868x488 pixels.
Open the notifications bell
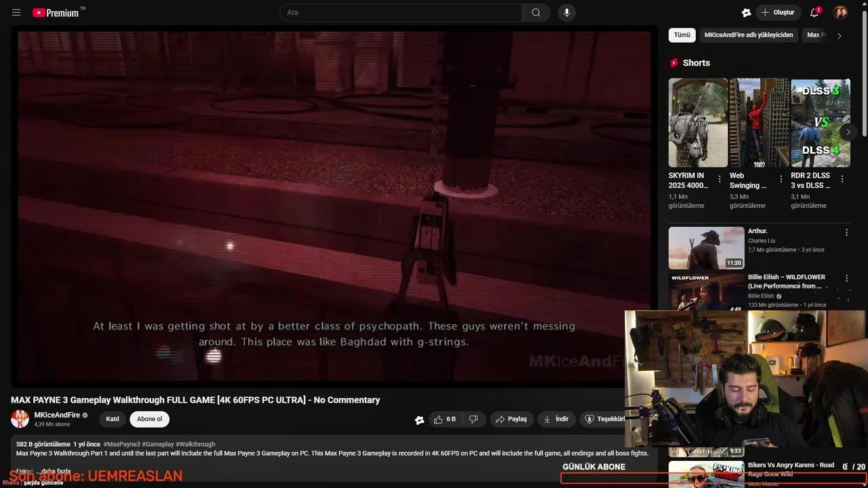pos(814,12)
